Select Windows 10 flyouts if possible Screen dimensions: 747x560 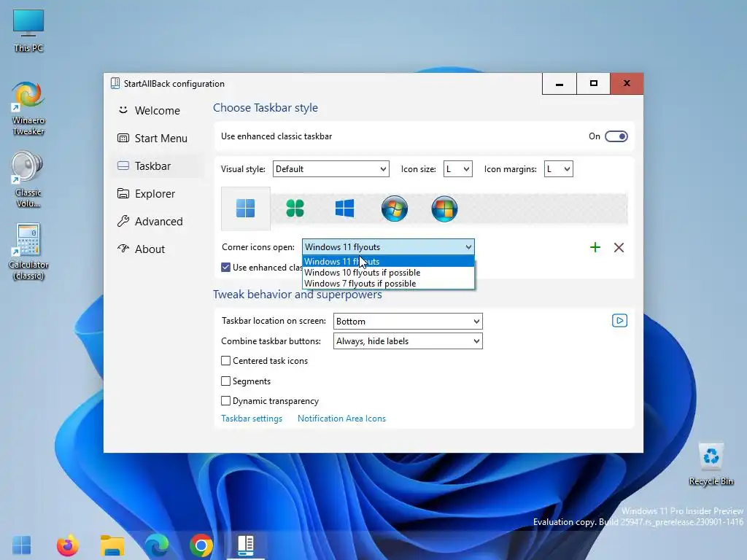coord(388,273)
